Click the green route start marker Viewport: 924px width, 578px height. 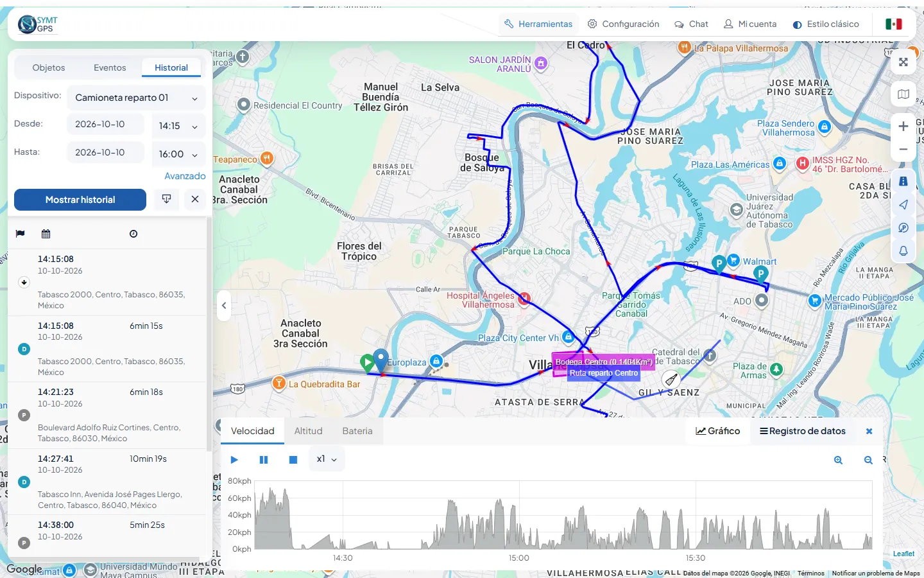(x=367, y=363)
